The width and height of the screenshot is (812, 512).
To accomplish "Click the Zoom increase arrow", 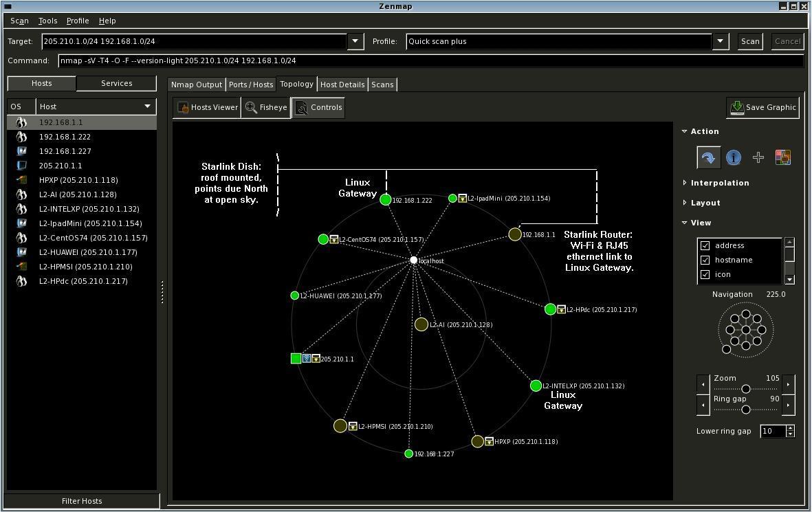I will tap(788, 385).
